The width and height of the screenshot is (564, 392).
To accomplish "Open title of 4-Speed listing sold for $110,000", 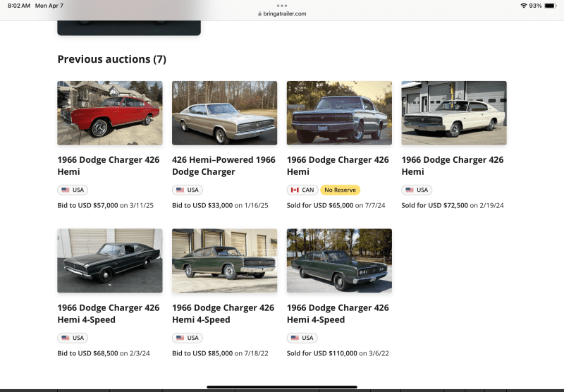I will [338, 314].
